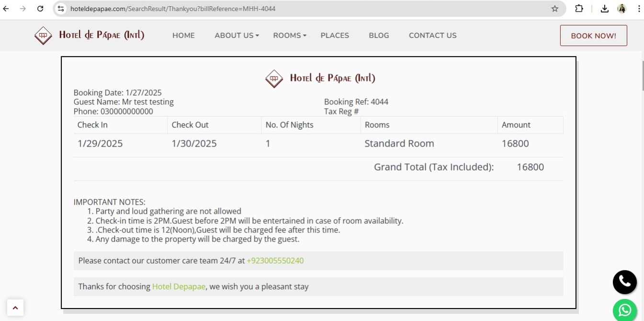The image size is (644, 321).
Task: Click the +923005550240 customer care link
Action: 275,261
